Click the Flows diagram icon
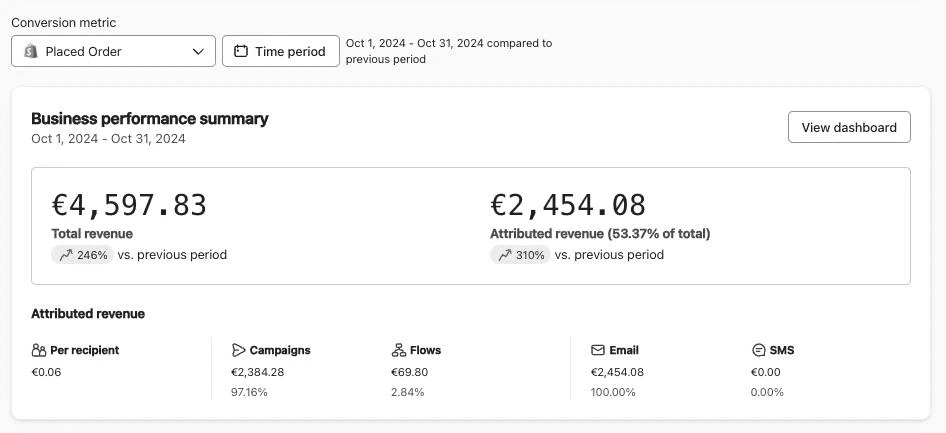 click(398, 350)
